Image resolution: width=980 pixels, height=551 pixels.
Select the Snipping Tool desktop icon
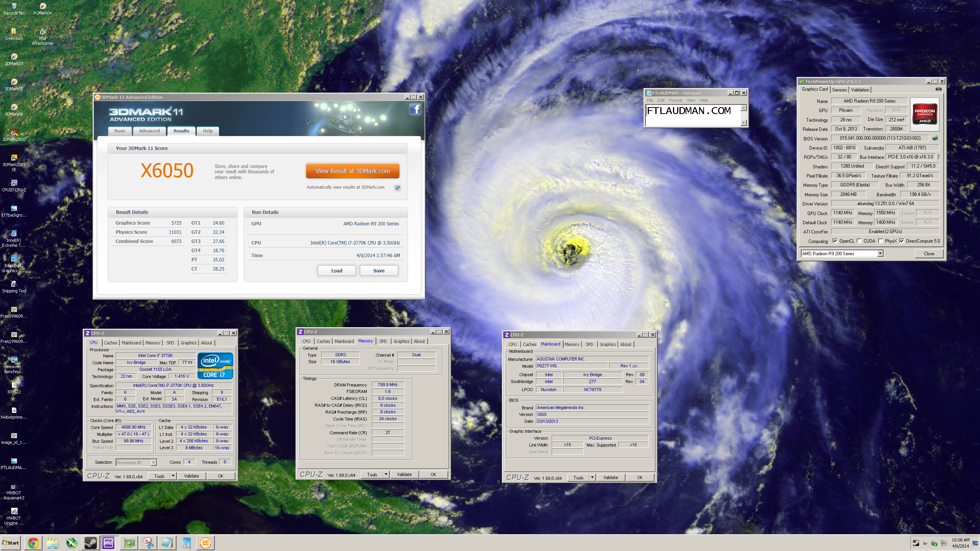point(14,287)
